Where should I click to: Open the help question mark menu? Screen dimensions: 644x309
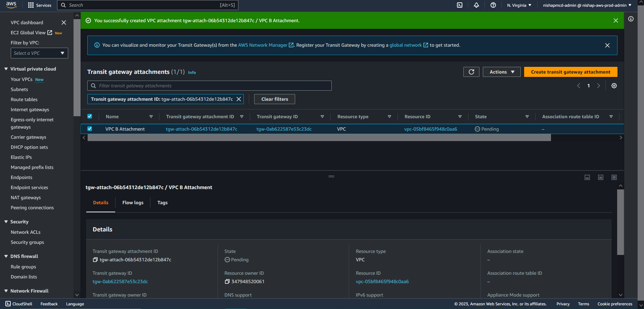coord(493,5)
